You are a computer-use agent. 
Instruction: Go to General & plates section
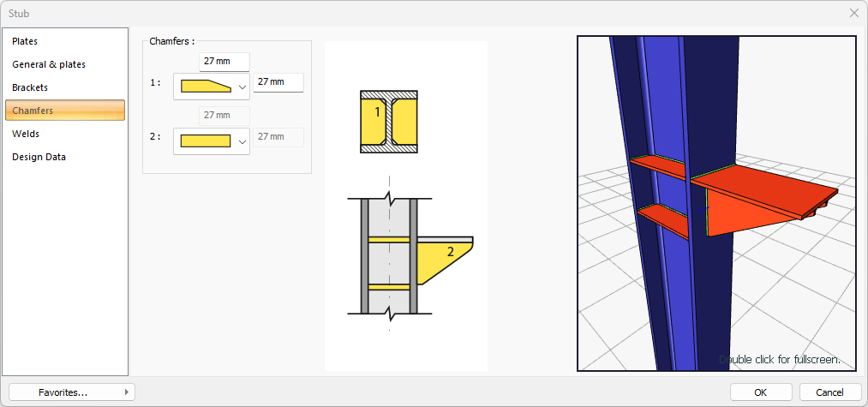(65, 64)
